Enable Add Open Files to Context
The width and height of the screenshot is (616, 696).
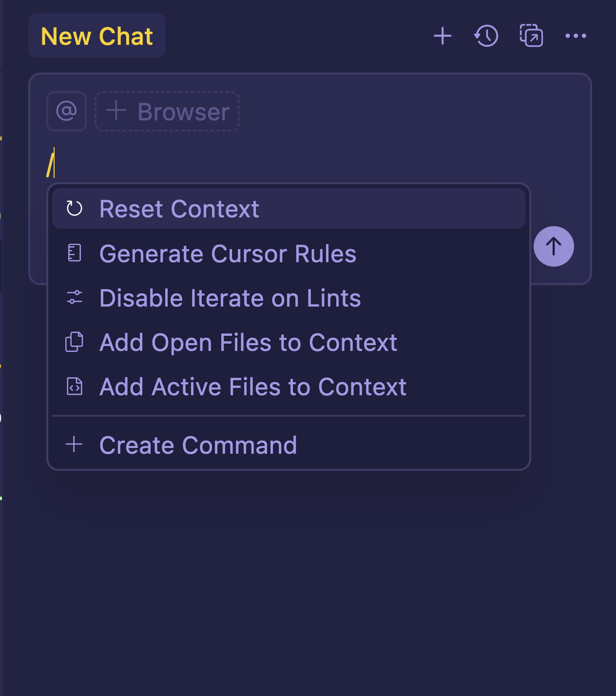(248, 342)
